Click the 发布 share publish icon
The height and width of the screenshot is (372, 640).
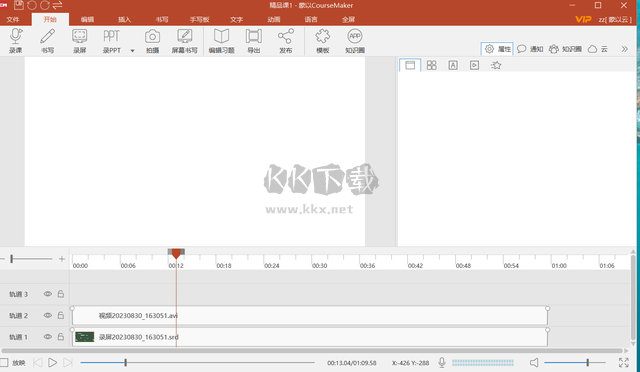286,37
